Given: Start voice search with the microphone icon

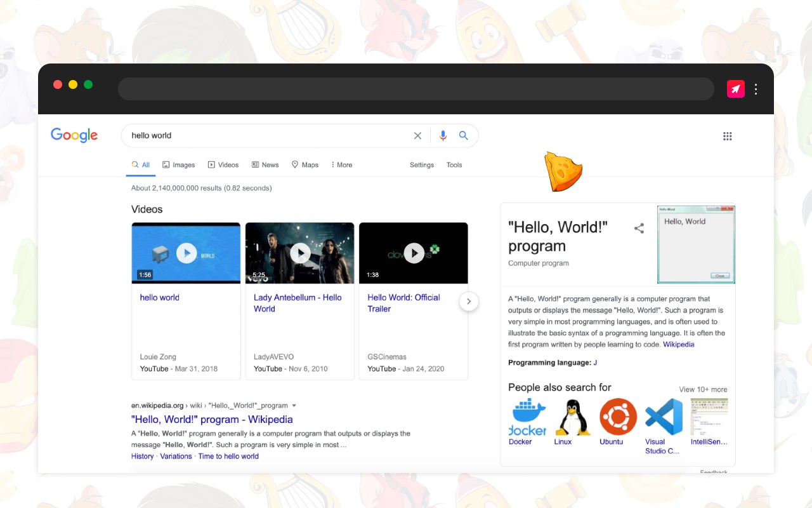Looking at the screenshot, I should point(443,135).
